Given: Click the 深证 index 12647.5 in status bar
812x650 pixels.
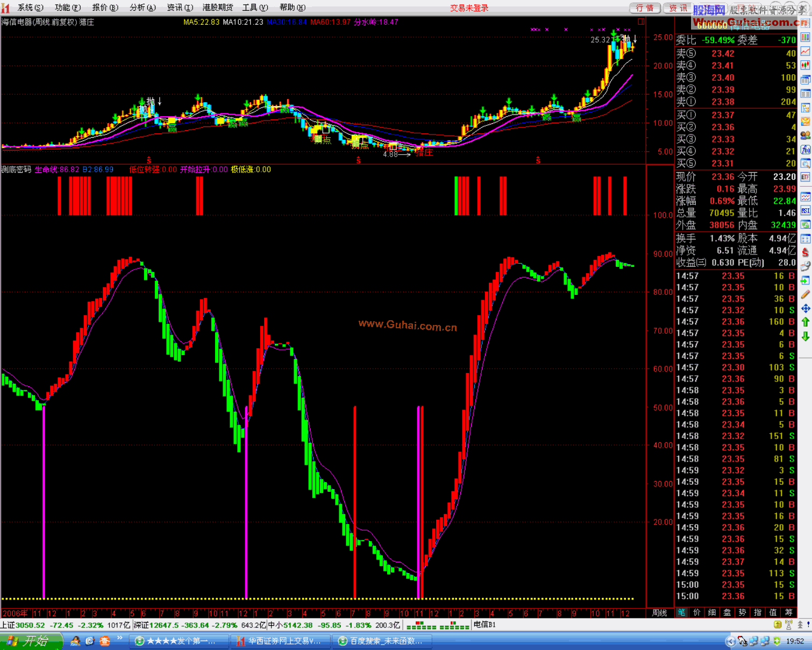Looking at the screenshot, I should 156,625.
